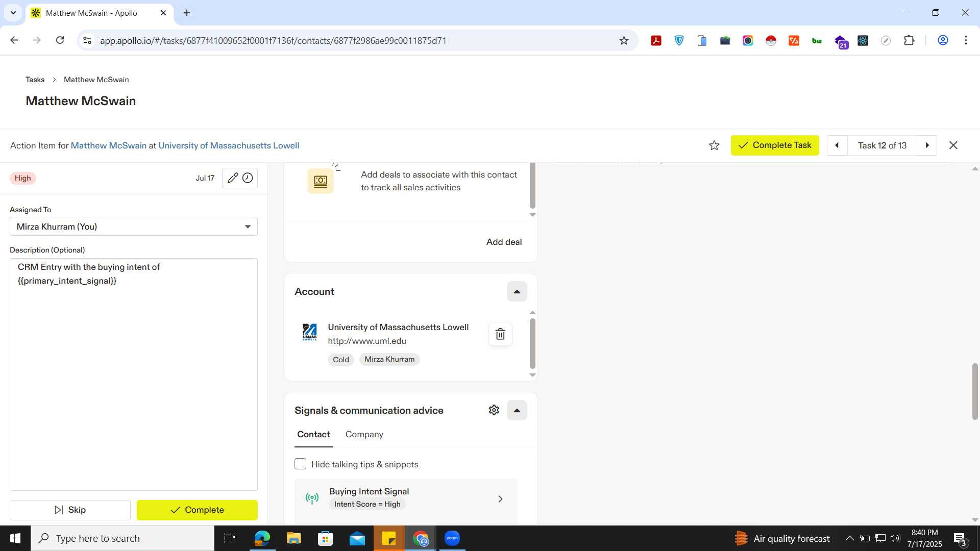Delete the University of Massachusetts Lowell account
Viewport: 980px width, 551px height.
tap(500, 334)
